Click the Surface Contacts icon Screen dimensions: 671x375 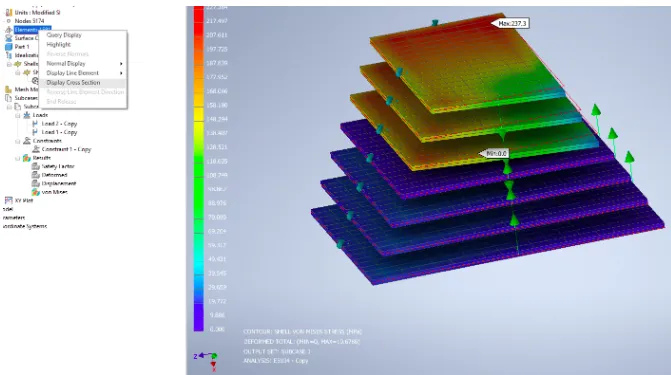pos(9,38)
